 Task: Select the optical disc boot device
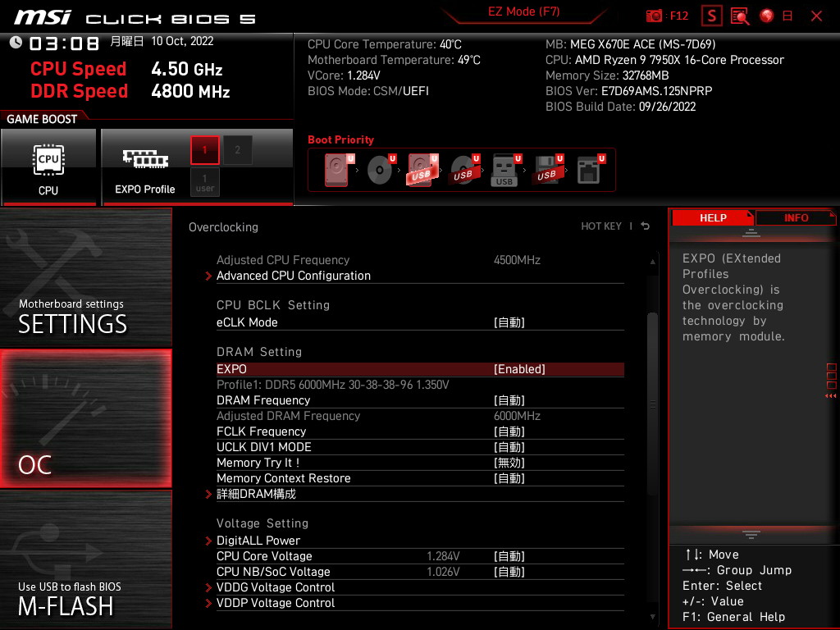point(381,170)
